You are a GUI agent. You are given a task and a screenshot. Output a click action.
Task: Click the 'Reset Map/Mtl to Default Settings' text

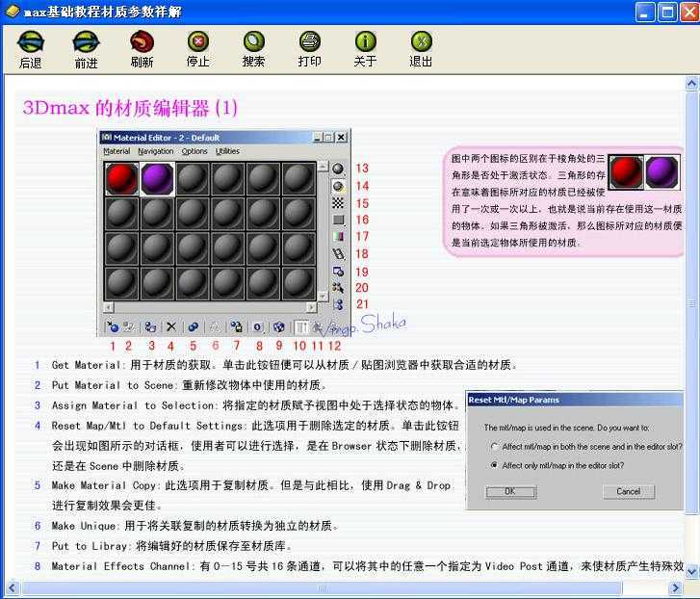click(x=147, y=426)
